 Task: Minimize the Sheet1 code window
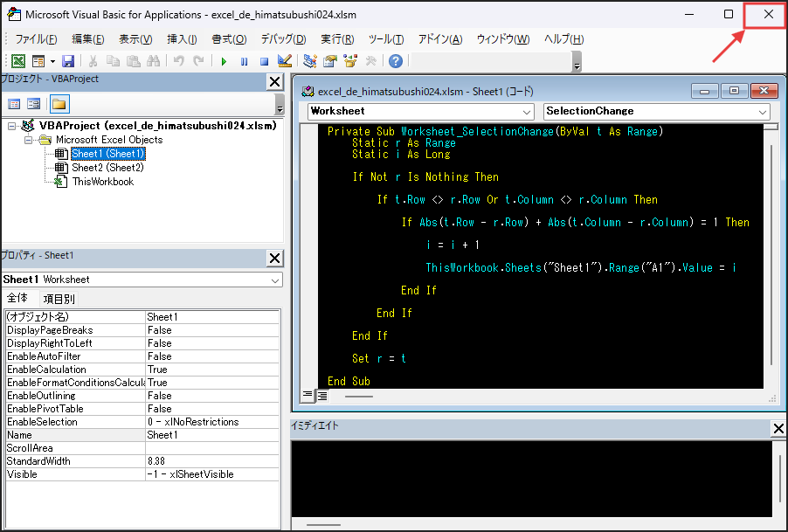coord(705,92)
